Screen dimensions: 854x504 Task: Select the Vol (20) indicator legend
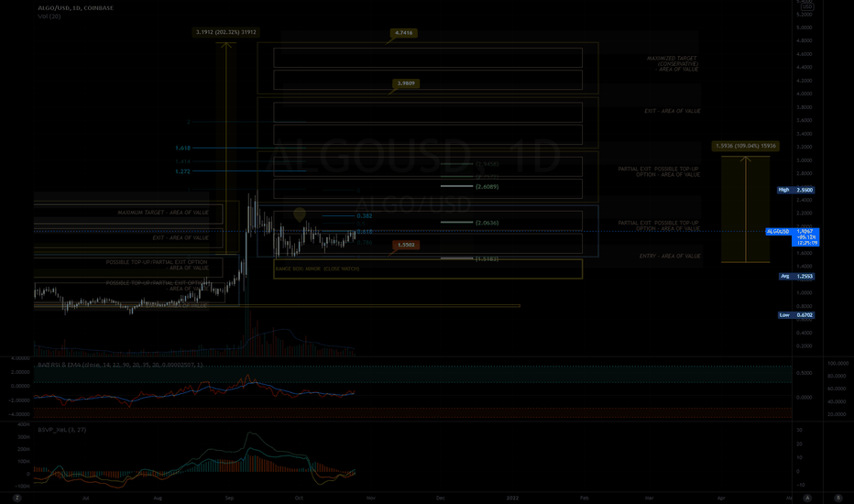click(49, 16)
